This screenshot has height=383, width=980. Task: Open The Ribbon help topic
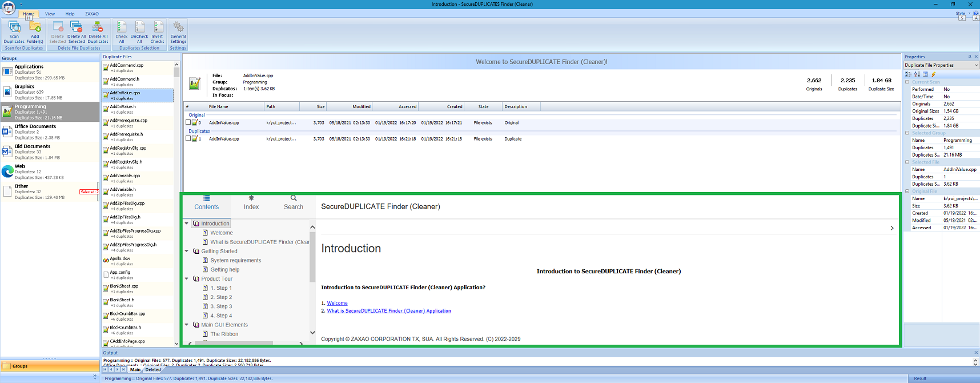click(224, 334)
